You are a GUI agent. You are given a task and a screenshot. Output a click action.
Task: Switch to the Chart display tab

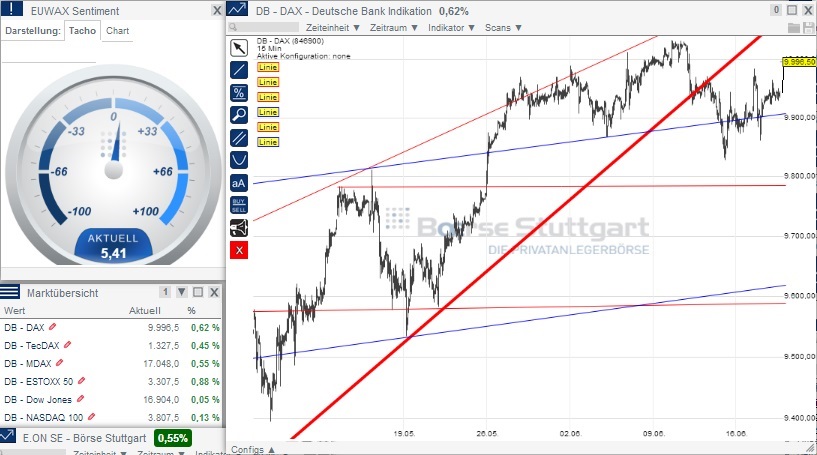click(x=117, y=31)
